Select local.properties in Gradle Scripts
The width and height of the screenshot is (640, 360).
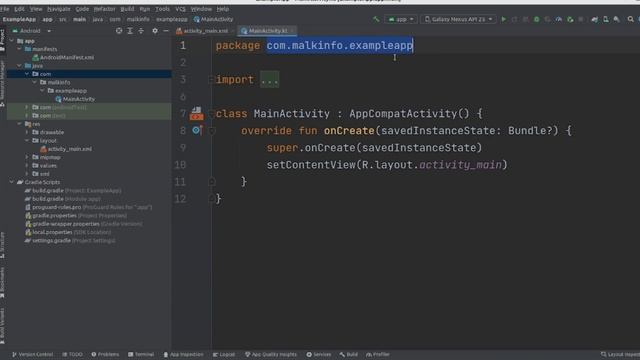pos(68,232)
